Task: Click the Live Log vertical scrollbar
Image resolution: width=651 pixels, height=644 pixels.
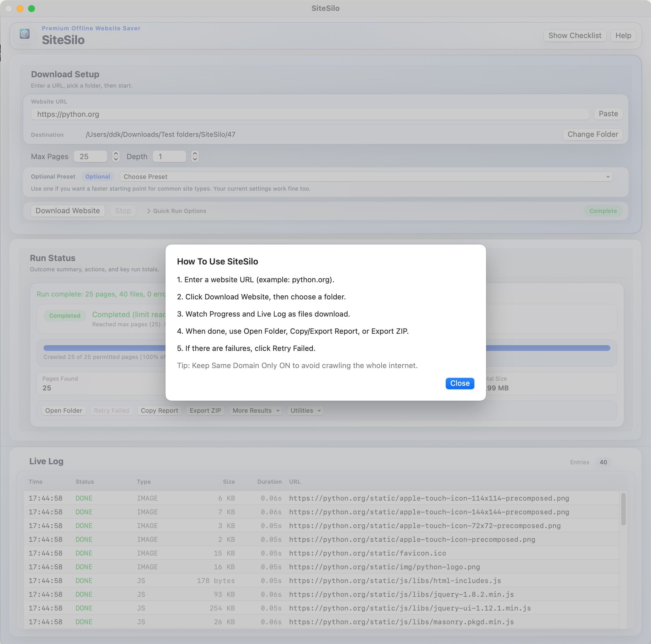Action: [623, 509]
